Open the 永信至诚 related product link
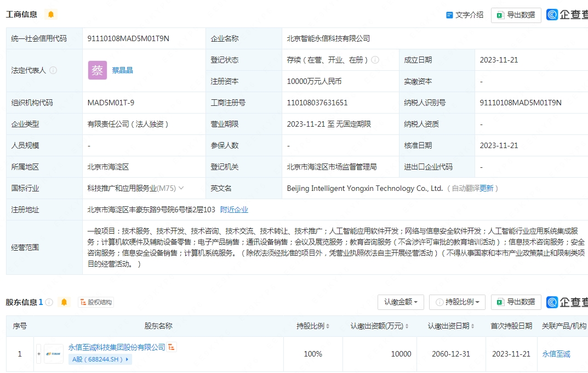The width and height of the screenshot is (588, 373). click(556, 353)
